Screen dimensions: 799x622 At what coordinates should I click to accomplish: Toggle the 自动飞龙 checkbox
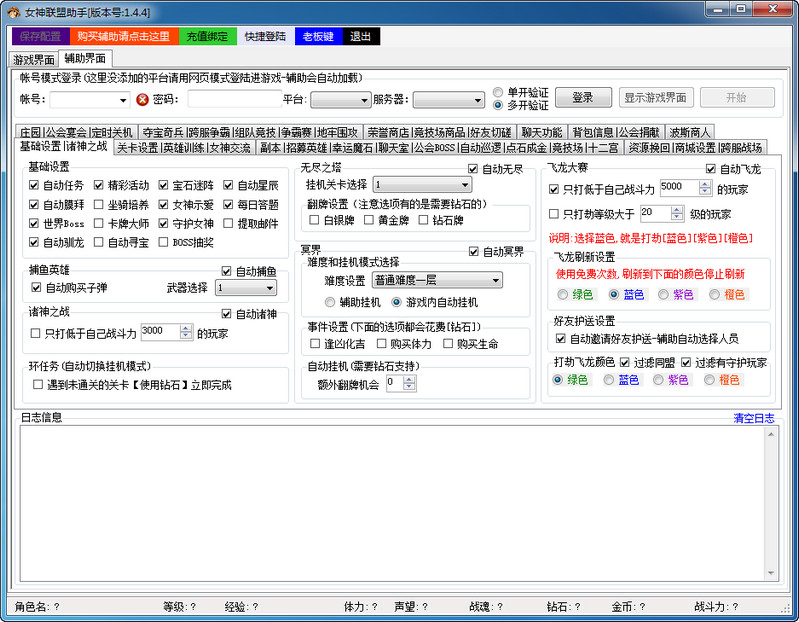click(x=712, y=169)
